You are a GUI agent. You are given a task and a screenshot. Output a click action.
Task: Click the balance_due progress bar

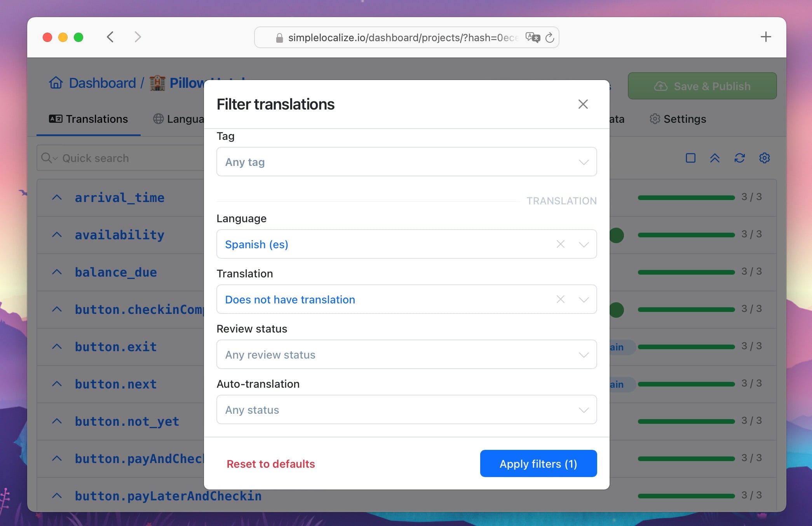click(686, 272)
